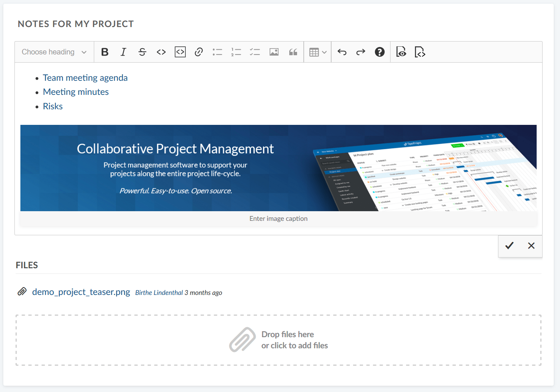Create a bulleted list
The image size is (560, 392).
click(217, 52)
